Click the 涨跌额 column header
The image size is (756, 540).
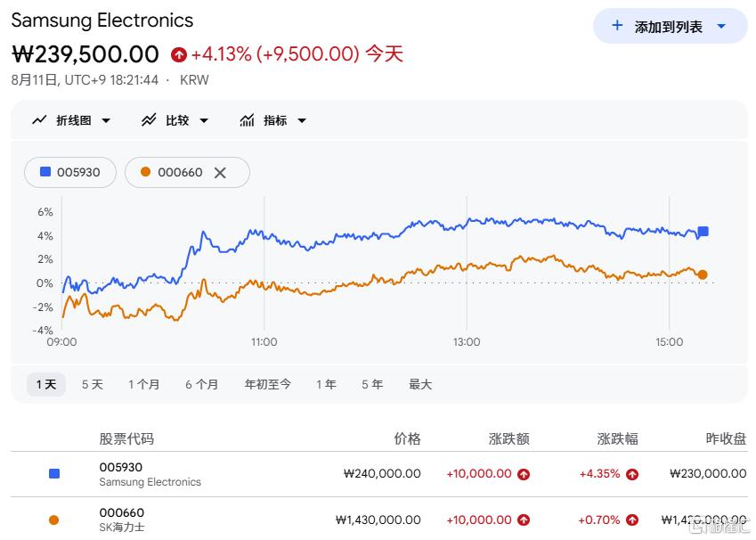509,438
